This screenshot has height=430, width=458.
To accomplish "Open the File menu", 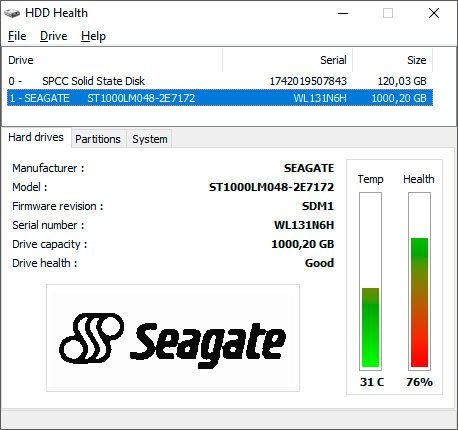I will click(17, 36).
